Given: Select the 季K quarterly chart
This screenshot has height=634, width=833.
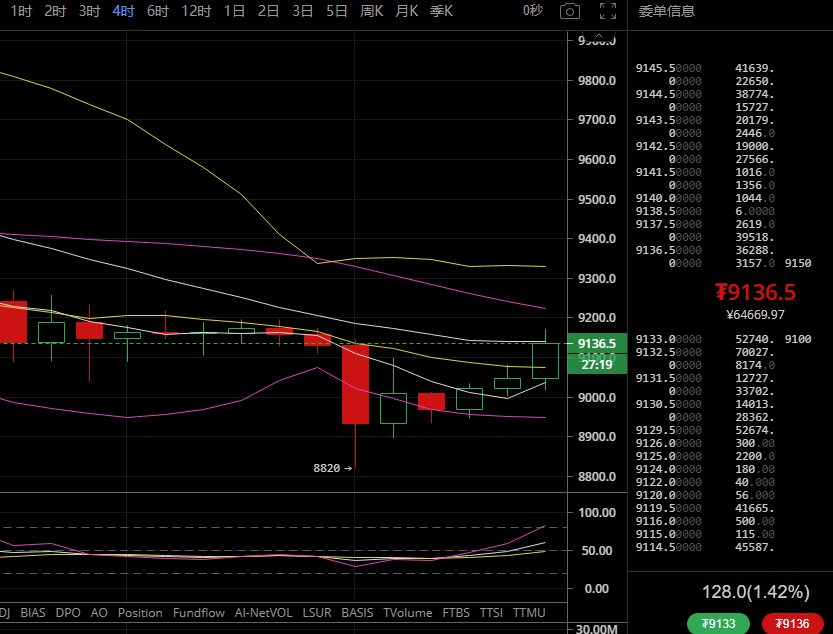Looking at the screenshot, I should click(x=441, y=11).
